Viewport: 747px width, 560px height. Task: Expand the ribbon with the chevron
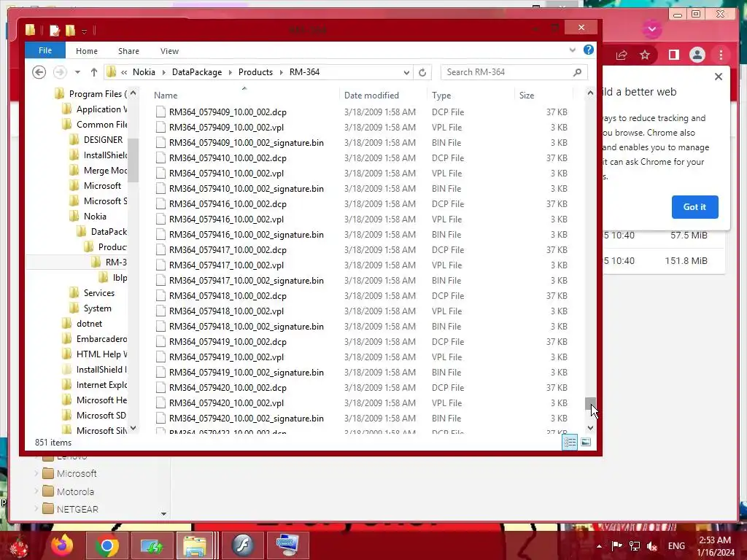click(572, 50)
